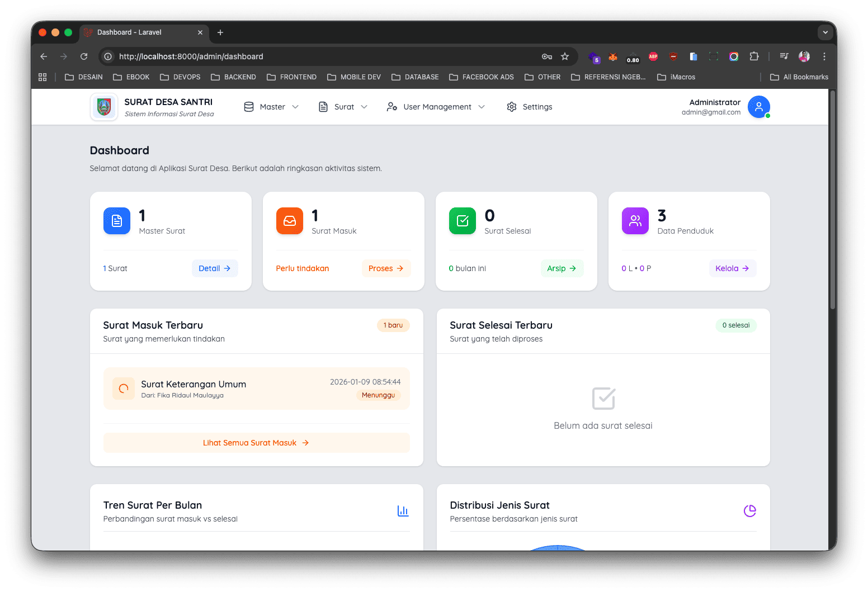The image size is (868, 592).
Task: Open the iMacros bookmarks folder
Action: pos(676,77)
